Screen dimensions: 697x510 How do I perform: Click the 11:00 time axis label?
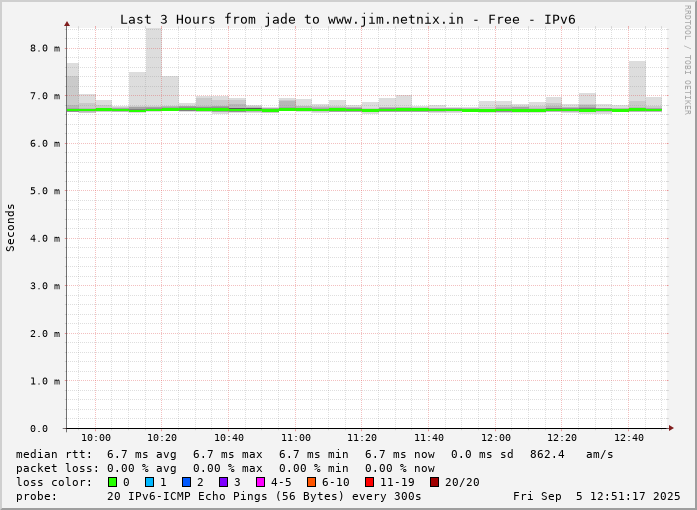(x=296, y=438)
